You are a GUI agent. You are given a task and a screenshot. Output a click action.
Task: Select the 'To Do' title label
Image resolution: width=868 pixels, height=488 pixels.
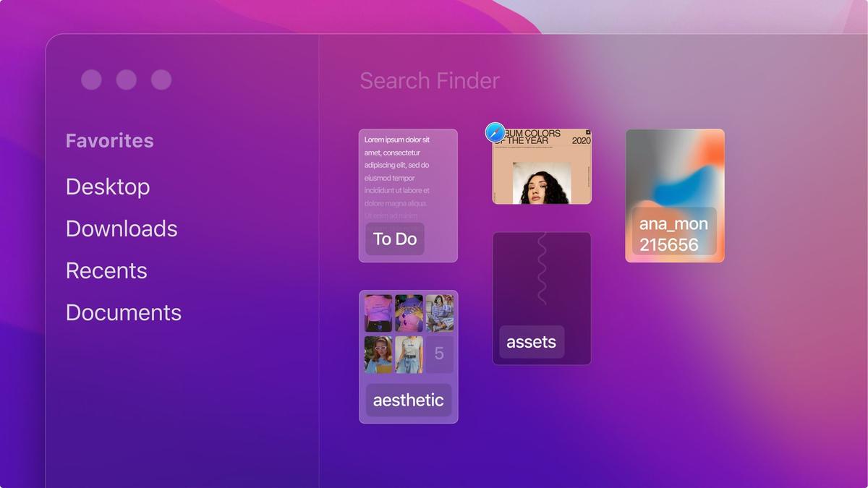tap(393, 239)
